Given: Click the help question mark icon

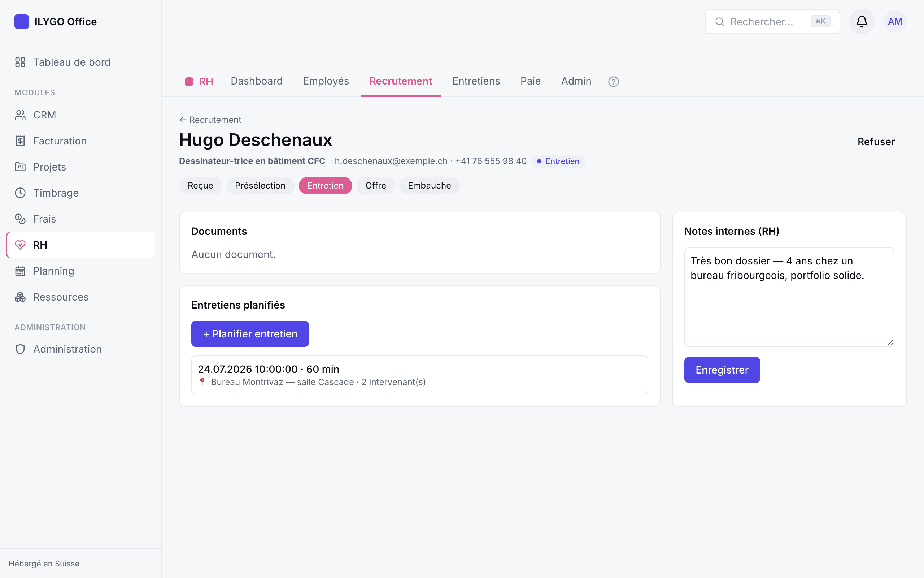Looking at the screenshot, I should pyautogui.click(x=614, y=81).
